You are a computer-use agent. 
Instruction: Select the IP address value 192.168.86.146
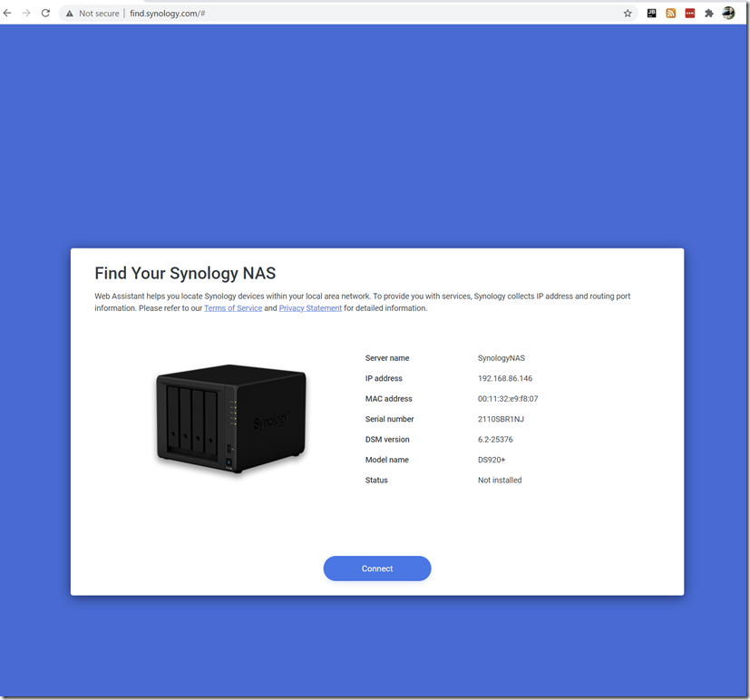tap(505, 378)
